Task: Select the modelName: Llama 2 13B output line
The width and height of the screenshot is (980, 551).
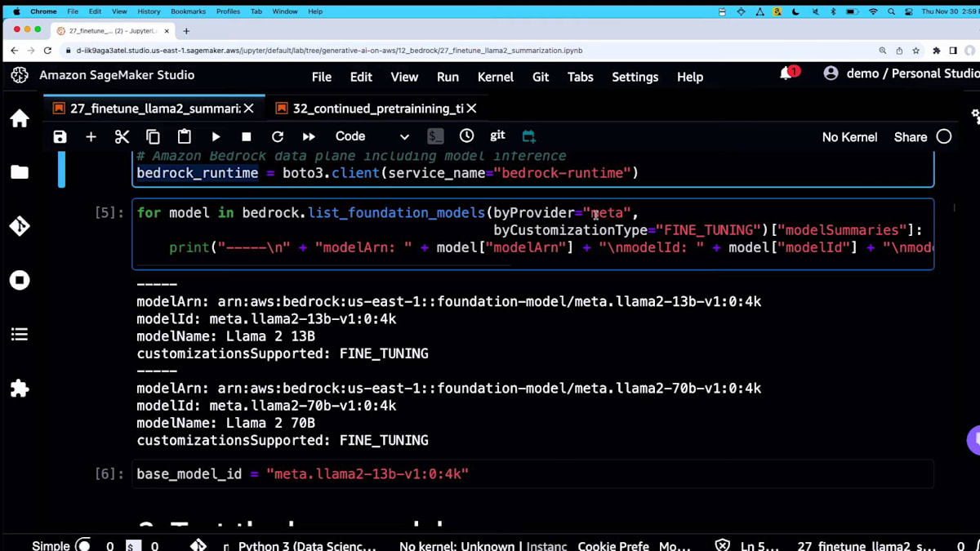Action: pyautogui.click(x=225, y=336)
